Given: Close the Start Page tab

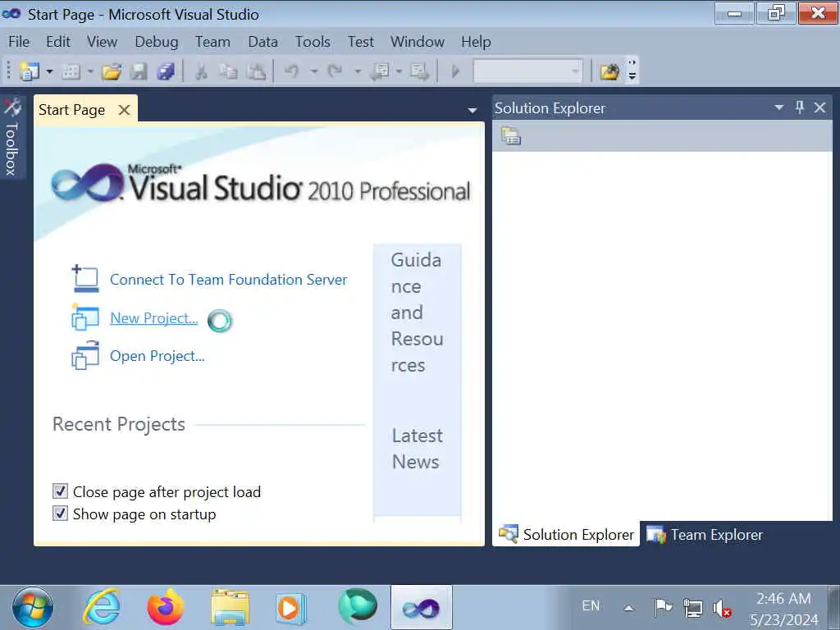Looking at the screenshot, I should tap(125, 110).
